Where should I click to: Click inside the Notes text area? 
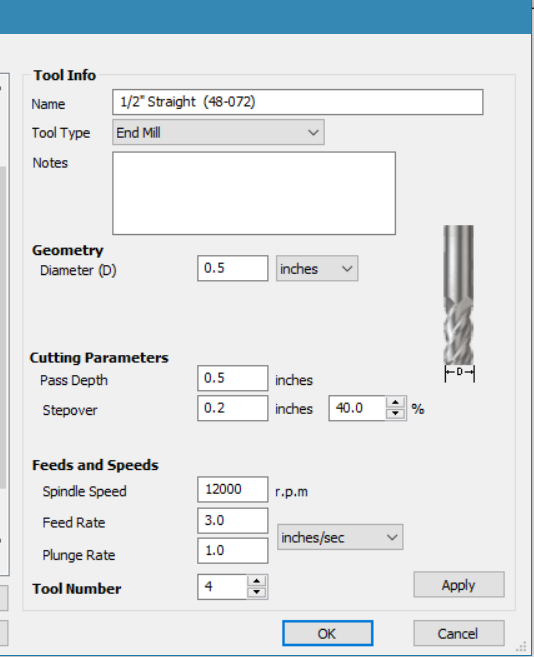[x=254, y=193]
